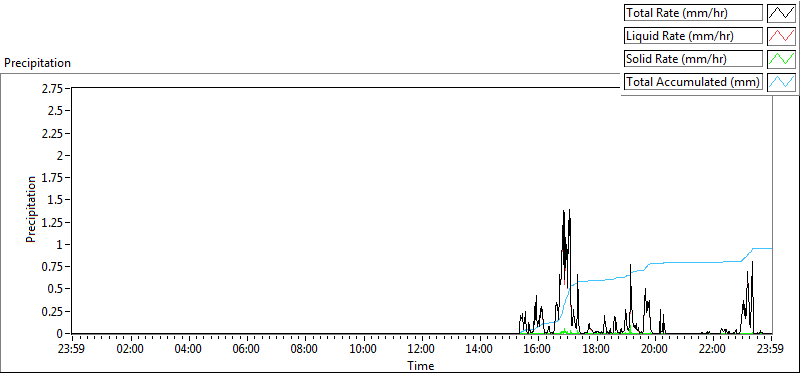This screenshot has height=373, width=800.
Task: Click the highest black peak near 17:00
Action: pos(569,210)
